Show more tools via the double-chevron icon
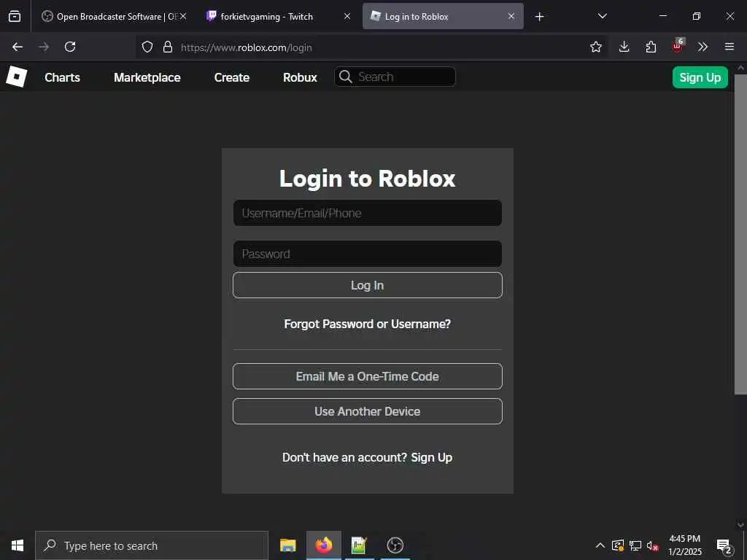747x560 pixels. tap(703, 47)
